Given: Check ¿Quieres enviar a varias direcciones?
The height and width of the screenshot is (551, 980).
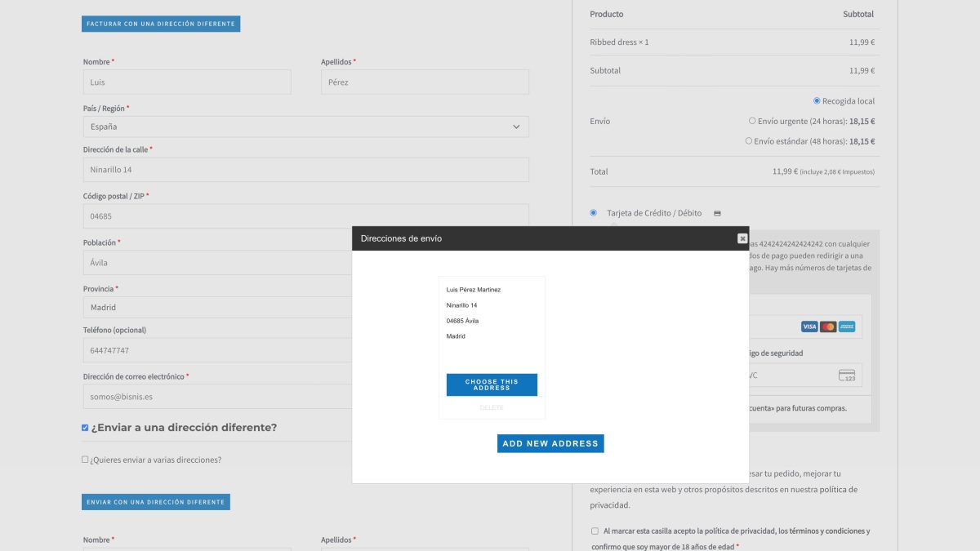Looking at the screenshot, I should coord(85,459).
